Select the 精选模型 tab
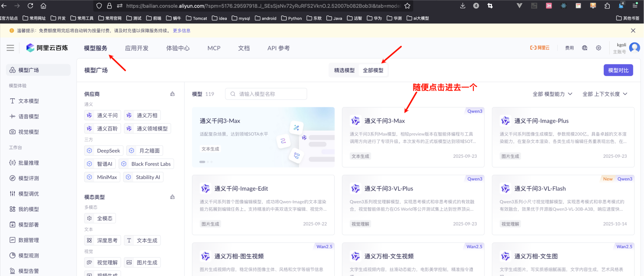This screenshot has width=644, height=276. click(x=344, y=70)
